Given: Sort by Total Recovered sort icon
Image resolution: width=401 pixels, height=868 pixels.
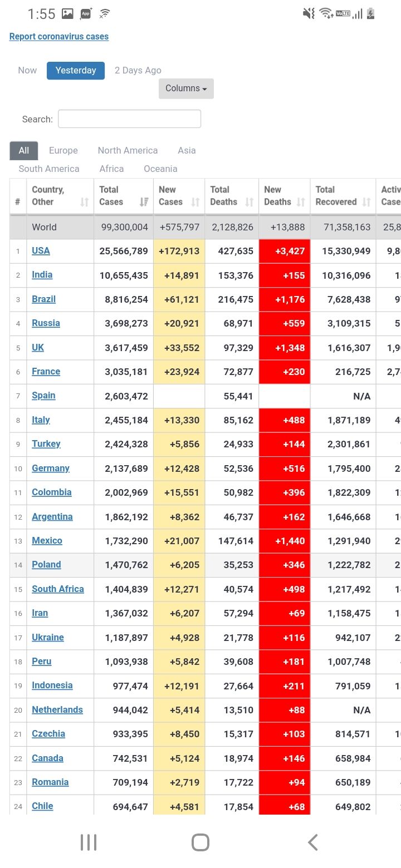Looking at the screenshot, I should click(366, 202).
